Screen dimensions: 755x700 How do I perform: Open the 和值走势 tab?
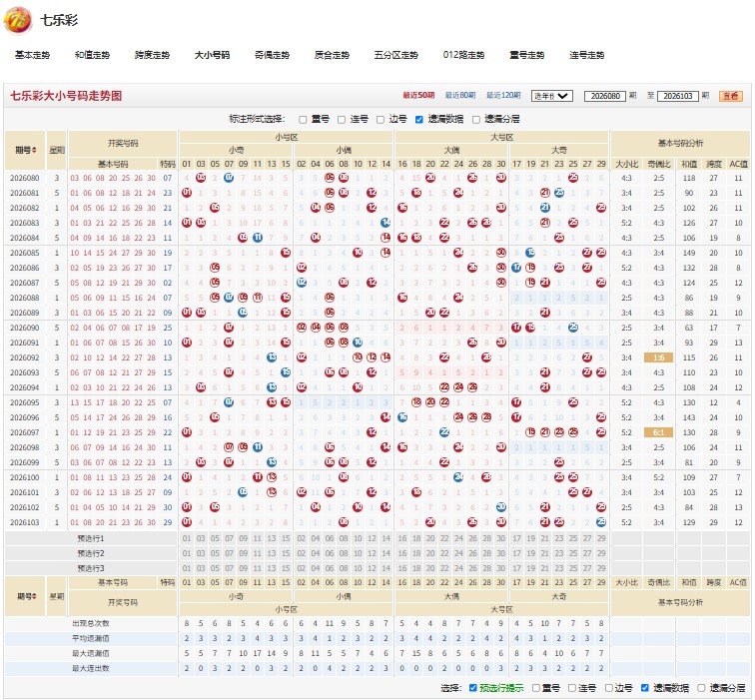click(93, 55)
